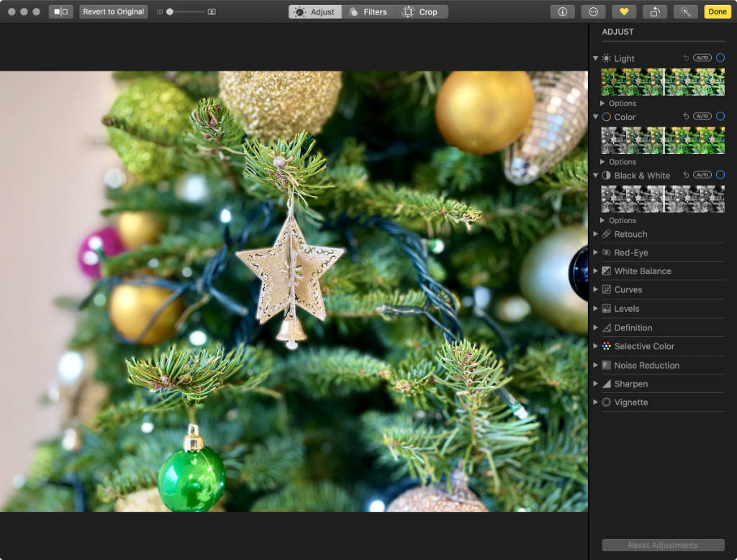
Task: Toggle the Black & White adjustment circle
Action: (720, 175)
